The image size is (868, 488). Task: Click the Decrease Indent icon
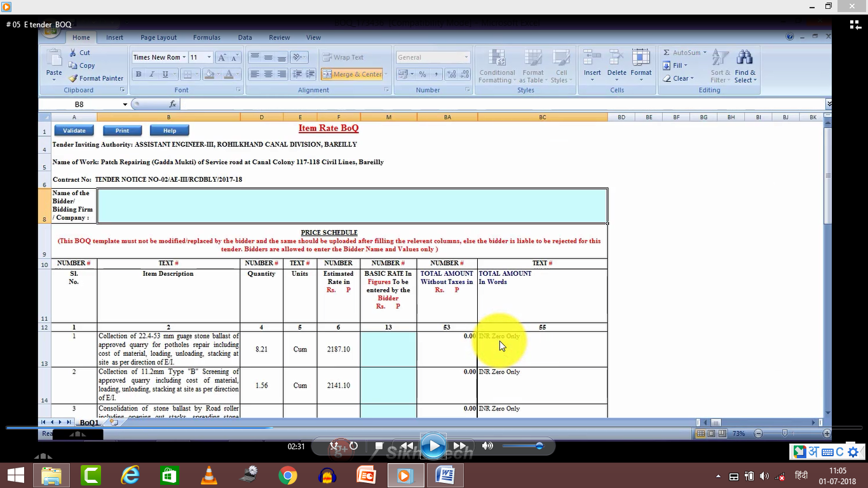(x=297, y=74)
